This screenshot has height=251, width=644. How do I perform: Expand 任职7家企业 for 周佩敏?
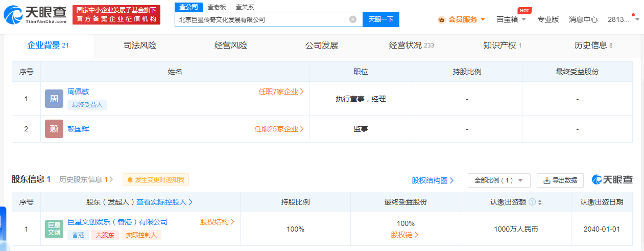pyautogui.click(x=281, y=92)
